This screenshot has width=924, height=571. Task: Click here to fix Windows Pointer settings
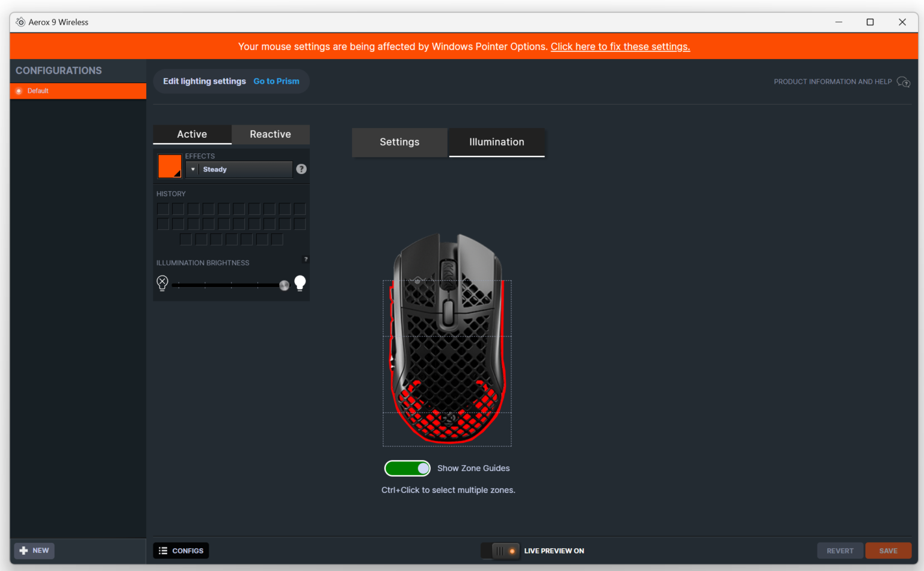620,46
